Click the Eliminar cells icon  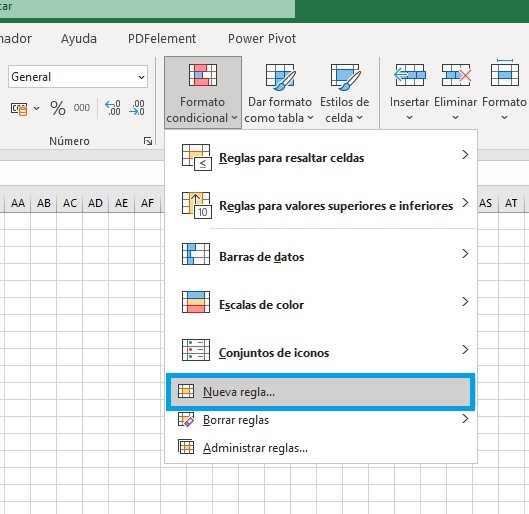pos(456,75)
